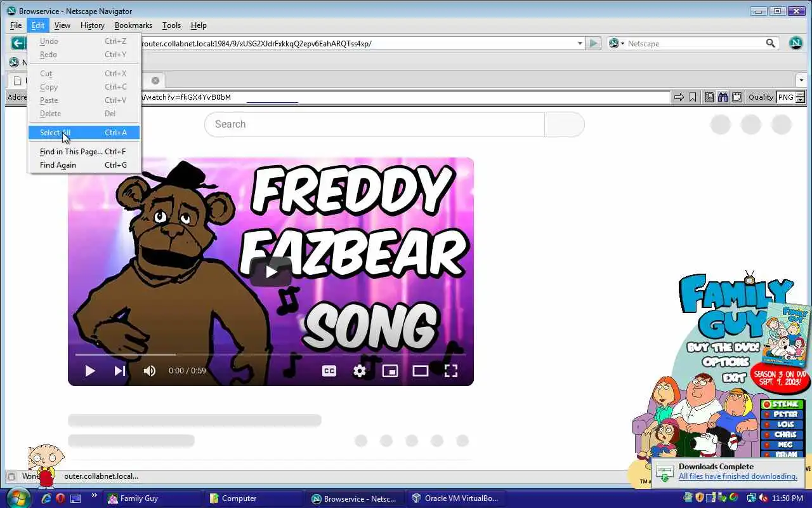Switch to Oracle VM VirtualBox taskbar button

click(457, 498)
